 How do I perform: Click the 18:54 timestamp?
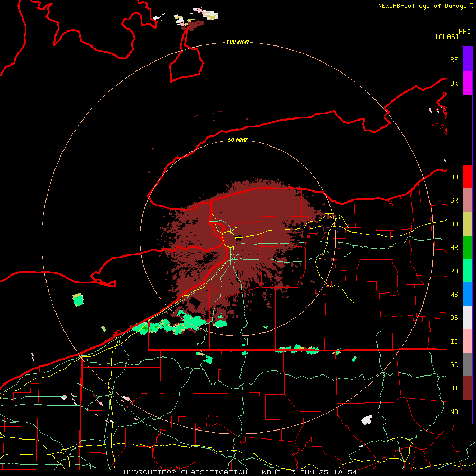345,472
